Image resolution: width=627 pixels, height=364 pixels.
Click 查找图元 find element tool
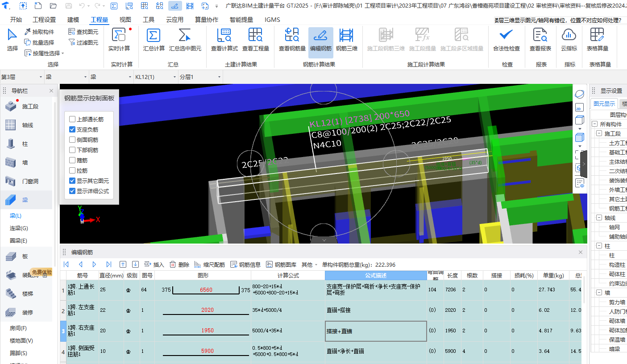click(x=83, y=32)
